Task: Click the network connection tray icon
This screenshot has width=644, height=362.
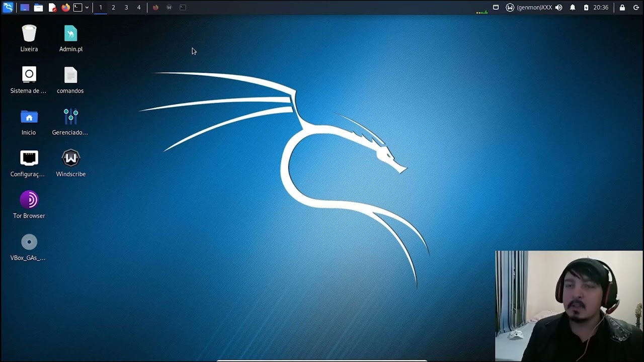Action: point(496,8)
